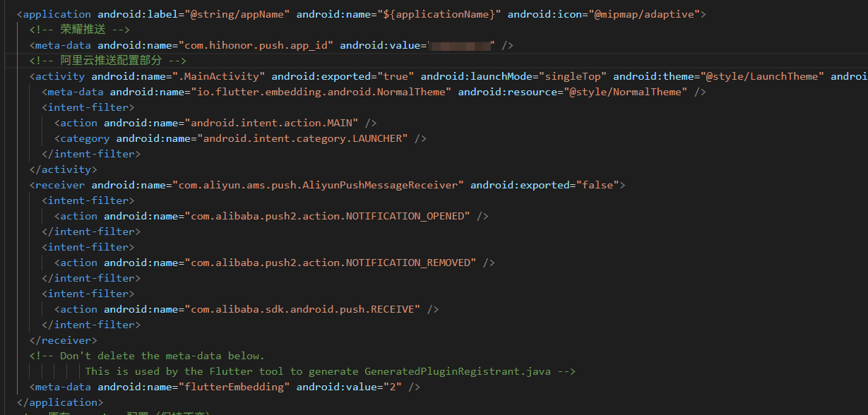Click "com.alibaba.sdk.android.push.RECEIVE" string

[x=302, y=309]
